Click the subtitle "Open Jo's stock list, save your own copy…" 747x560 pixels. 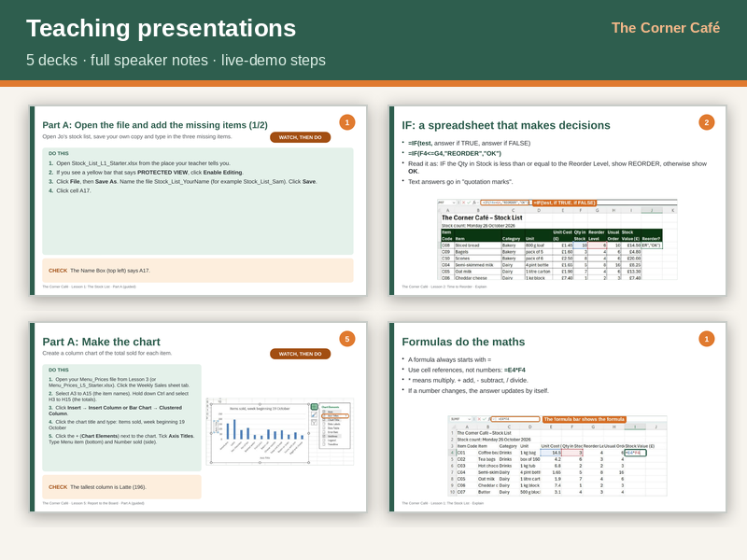pyautogui.click(x=137, y=136)
